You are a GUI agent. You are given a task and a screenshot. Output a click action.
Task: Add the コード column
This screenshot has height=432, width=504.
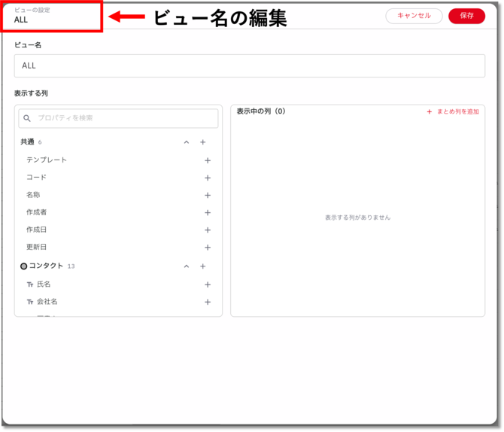point(208,178)
